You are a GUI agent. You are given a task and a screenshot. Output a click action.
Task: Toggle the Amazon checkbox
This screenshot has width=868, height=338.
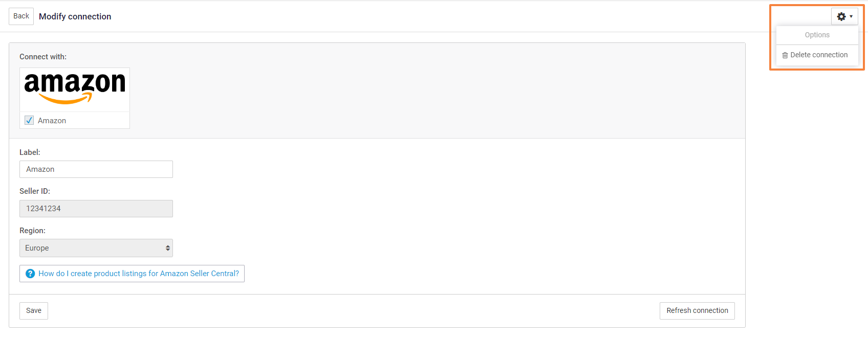29,120
